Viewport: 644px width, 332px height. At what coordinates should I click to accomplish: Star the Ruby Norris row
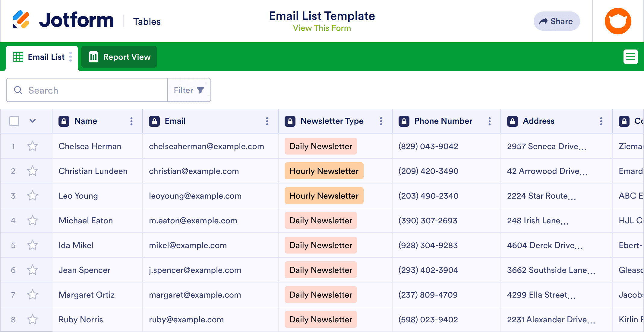pos(33,319)
